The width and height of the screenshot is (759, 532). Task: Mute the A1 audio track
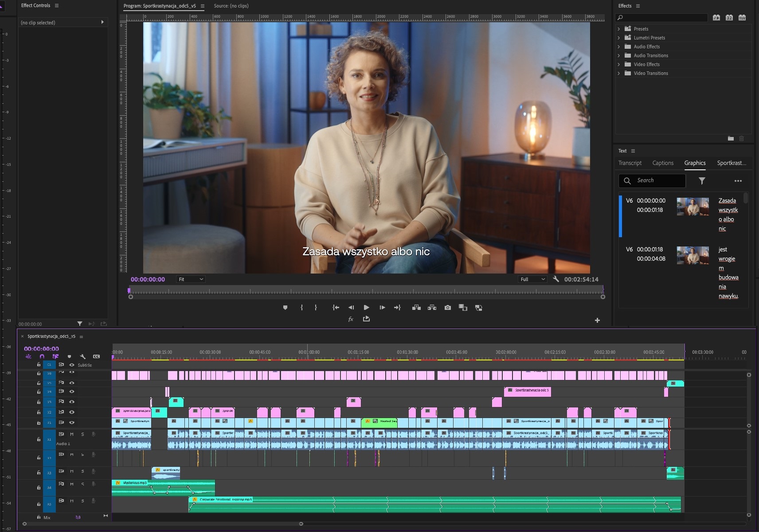click(72, 434)
